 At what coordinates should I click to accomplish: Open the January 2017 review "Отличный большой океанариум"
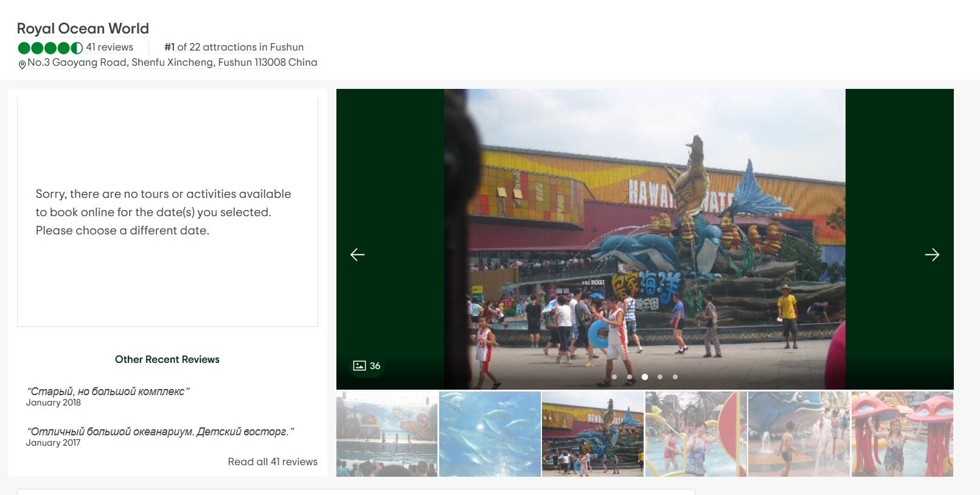(x=161, y=432)
